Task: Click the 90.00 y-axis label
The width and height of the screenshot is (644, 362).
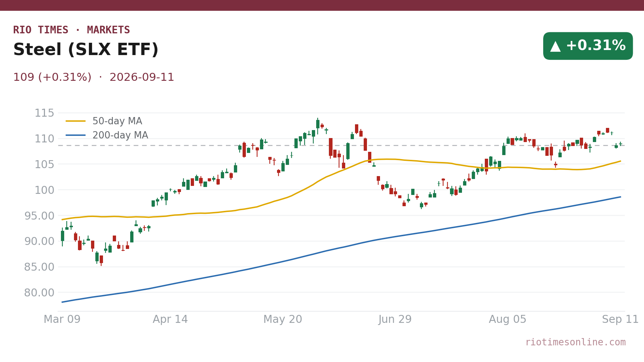Action: coord(39,241)
